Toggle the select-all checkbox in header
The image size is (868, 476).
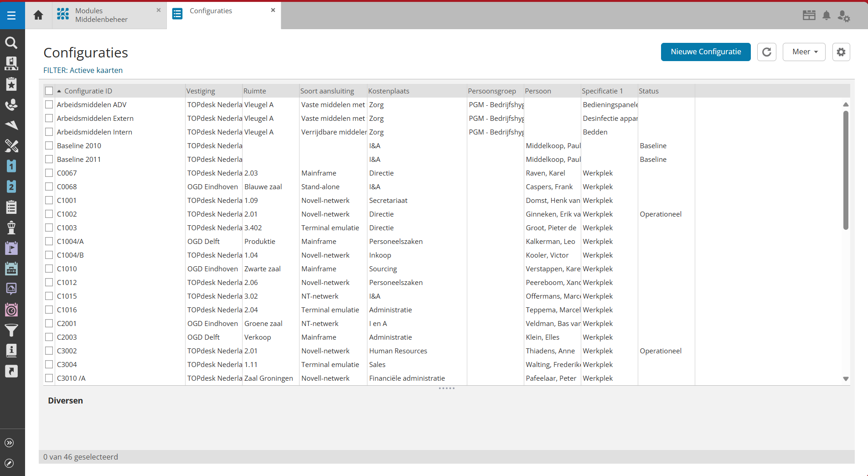[49, 91]
